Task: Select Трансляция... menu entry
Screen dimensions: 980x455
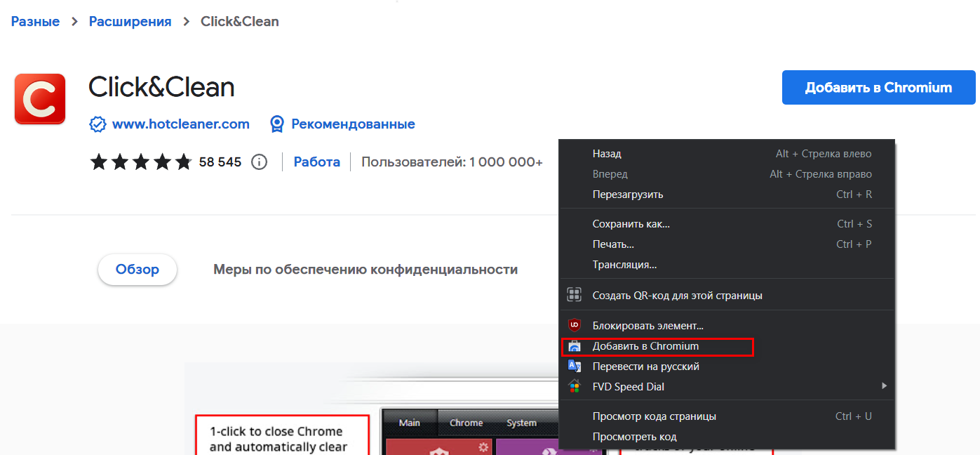Action: tap(727, 265)
